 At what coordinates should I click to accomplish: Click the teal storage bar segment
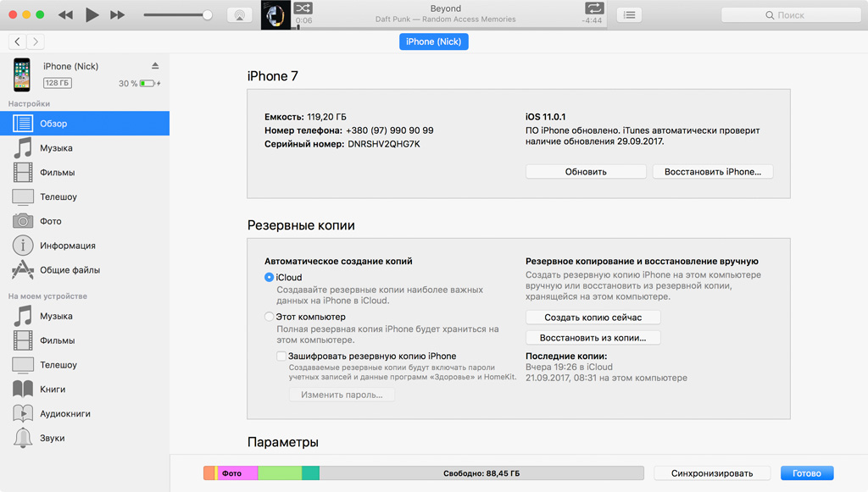coord(310,473)
